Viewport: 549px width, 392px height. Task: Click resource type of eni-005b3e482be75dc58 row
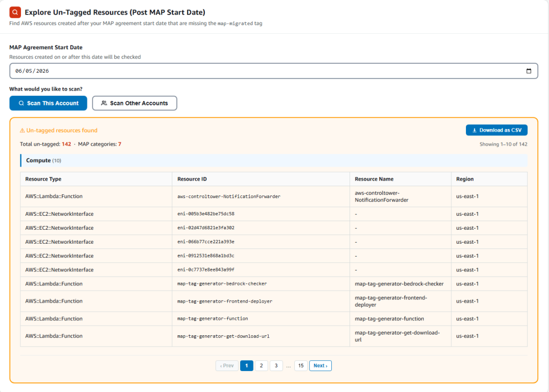59,214
